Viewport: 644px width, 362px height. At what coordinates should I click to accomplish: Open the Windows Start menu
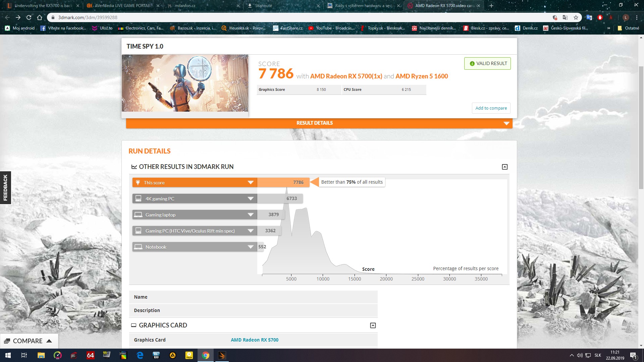click(x=8, y=355)
